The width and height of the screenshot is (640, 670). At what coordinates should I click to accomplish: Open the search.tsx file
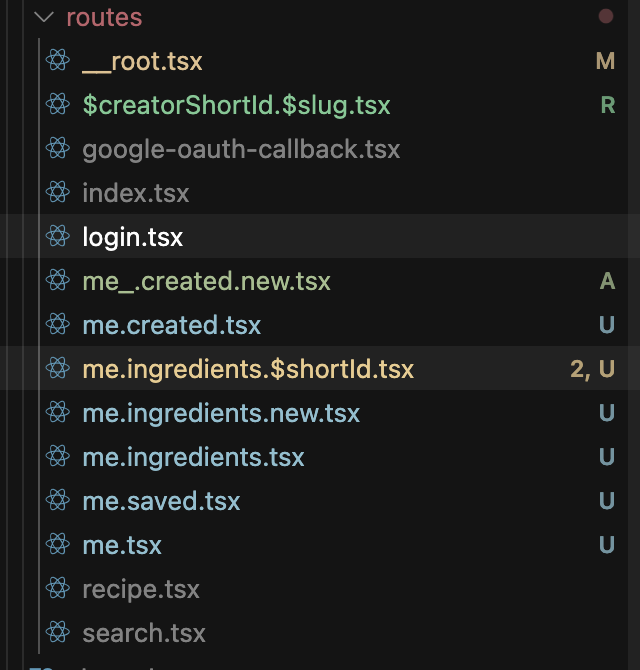tap(144, 633)
